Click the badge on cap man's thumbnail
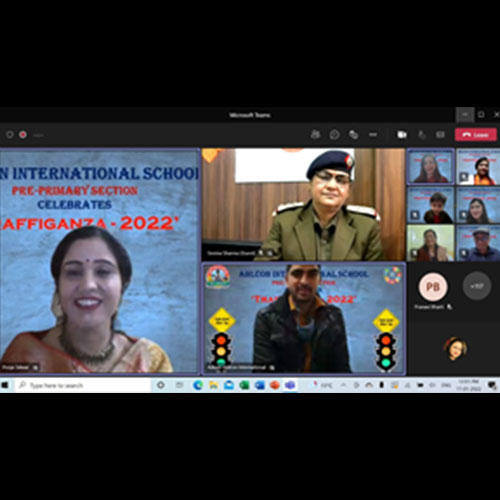500x500 pixels. [x=464, y=253]
